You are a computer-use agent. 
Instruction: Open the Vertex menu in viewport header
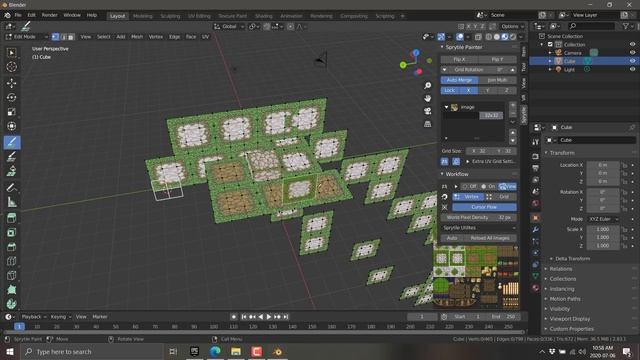156,37
